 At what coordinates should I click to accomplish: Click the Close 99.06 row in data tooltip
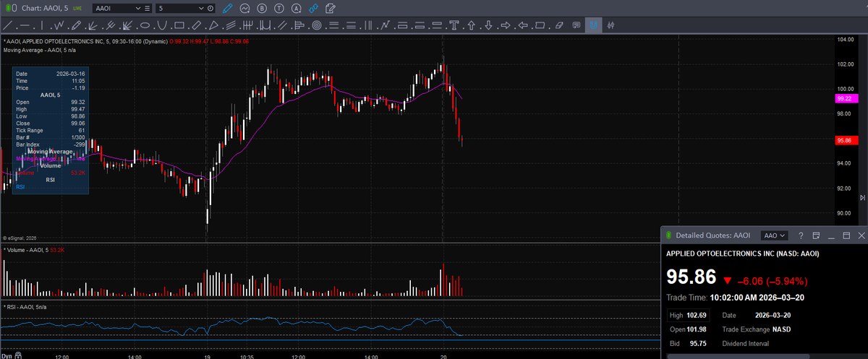click(51, 124)
